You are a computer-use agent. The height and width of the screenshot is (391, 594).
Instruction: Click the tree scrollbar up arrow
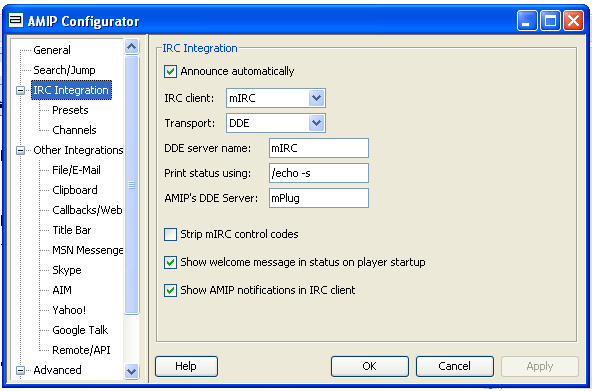(131, 47)
